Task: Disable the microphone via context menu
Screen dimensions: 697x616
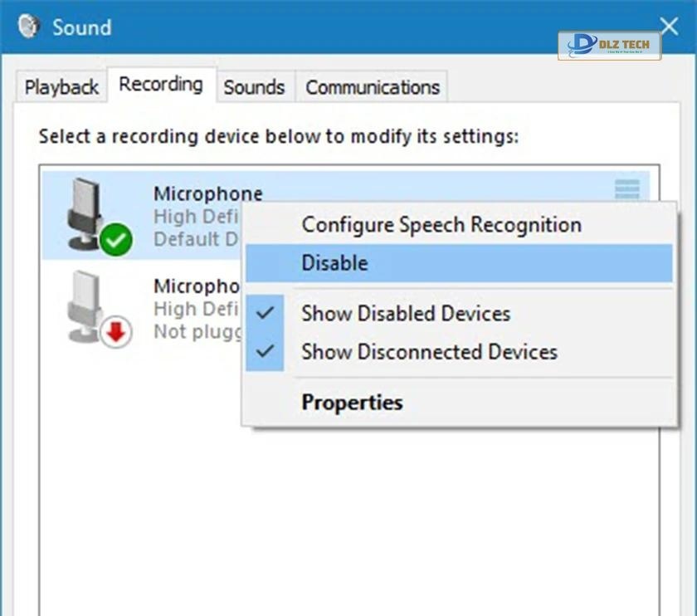Action: (x=334, y=263)
